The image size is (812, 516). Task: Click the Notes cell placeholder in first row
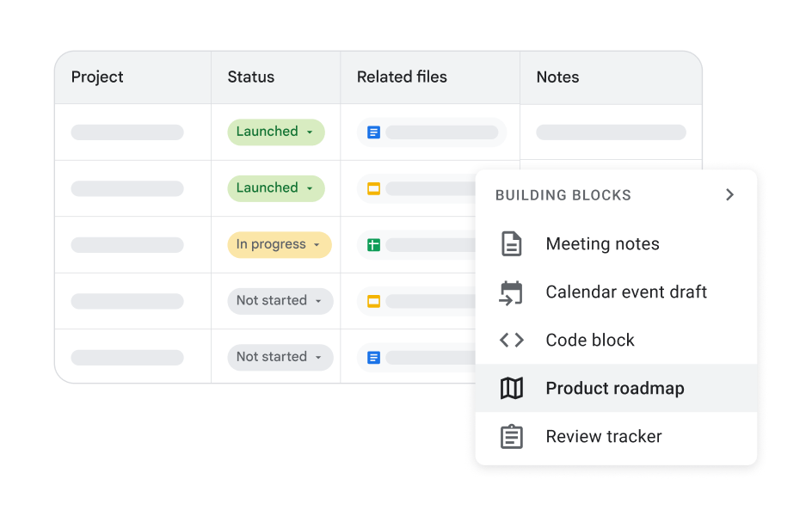611,132
